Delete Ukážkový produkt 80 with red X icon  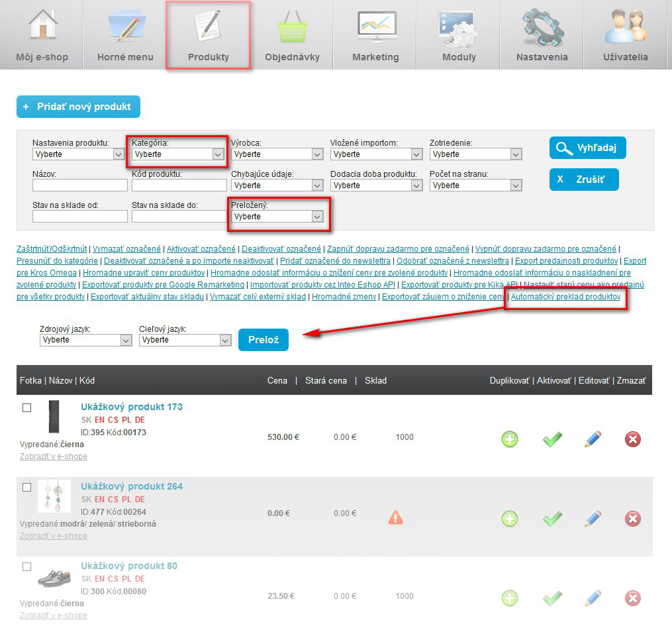pyautogui.click(x=633, y=598)
